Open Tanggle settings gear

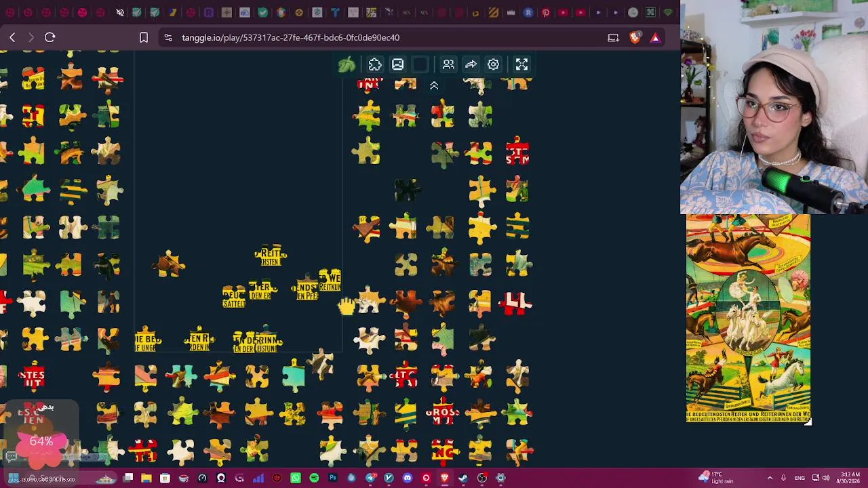493,64
